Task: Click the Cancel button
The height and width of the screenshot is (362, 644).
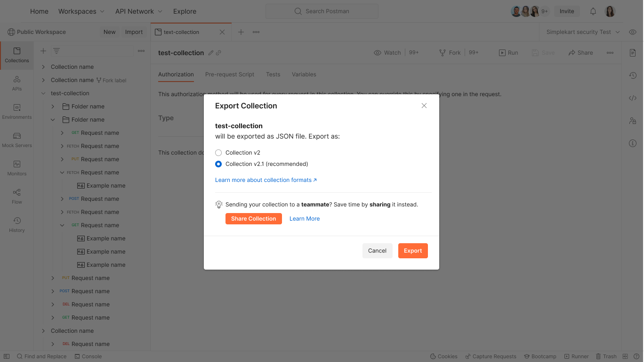Action: (x=377, y=251)
